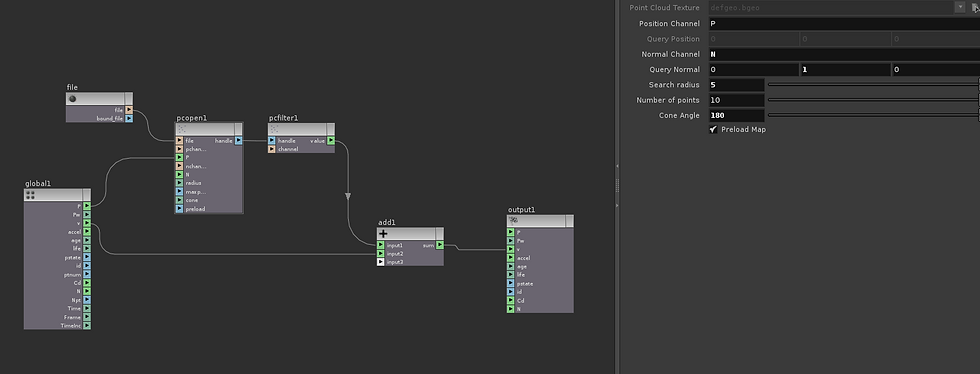The width and height of the screenshot is (980, 374).
Task: Click file node's file output connector
Action: click(x=129, y=110)
